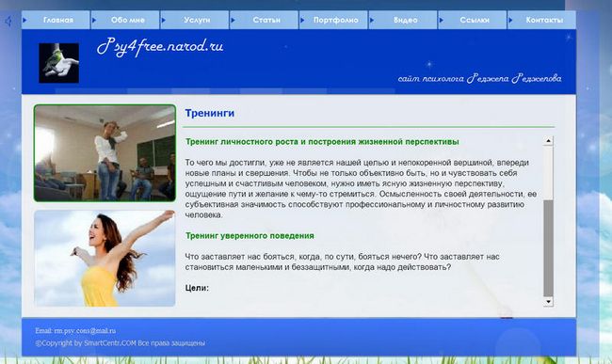The height and width of the screenshot is (364, 612).
Task: Click the scrollbar up arrow in text area
Action: pos(548,141)
